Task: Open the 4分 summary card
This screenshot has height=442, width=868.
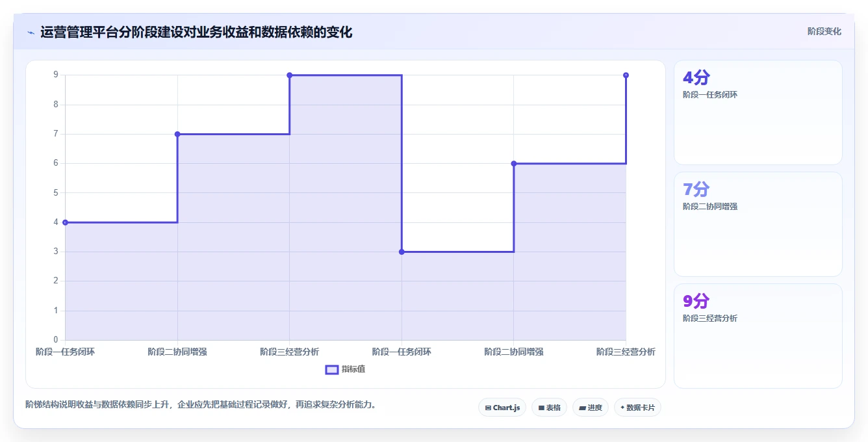Action: tap(758, 112)
